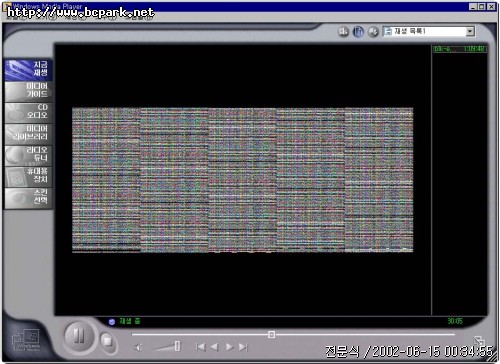The image size is (500, 364).
Task: Open the CD 오디오 tab
Action: coord(29,112)
